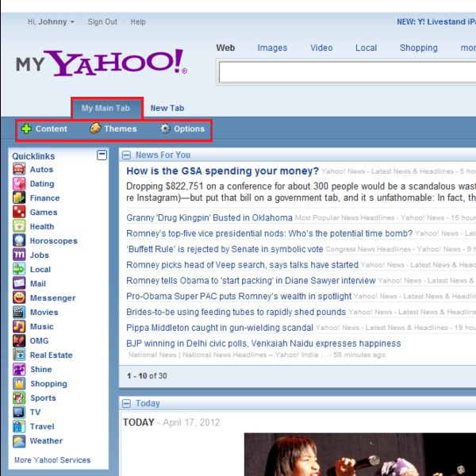Open Romney picks head of Veep search story

tap(242, 265)
